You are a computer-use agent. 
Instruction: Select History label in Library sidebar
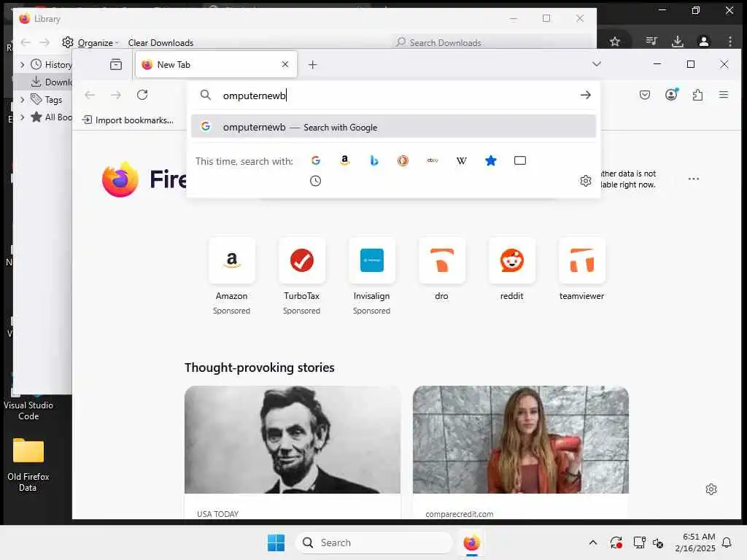click(x=58, y=64)
